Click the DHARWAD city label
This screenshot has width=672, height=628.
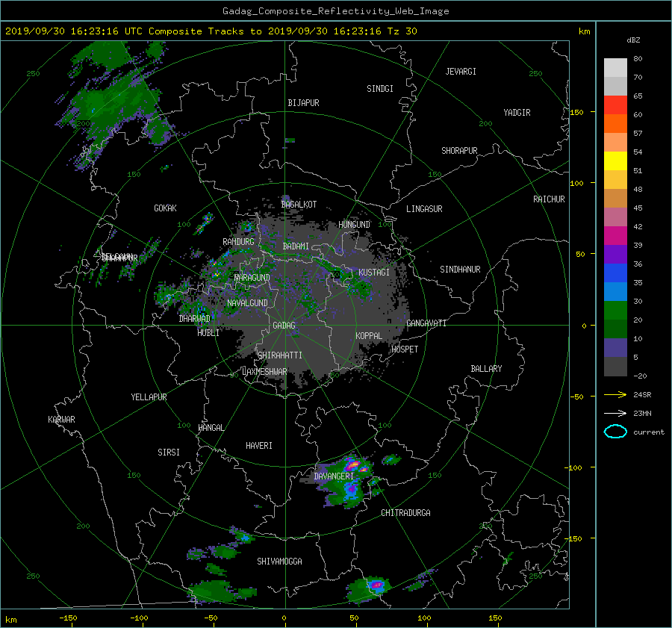[x=195, y=319]
